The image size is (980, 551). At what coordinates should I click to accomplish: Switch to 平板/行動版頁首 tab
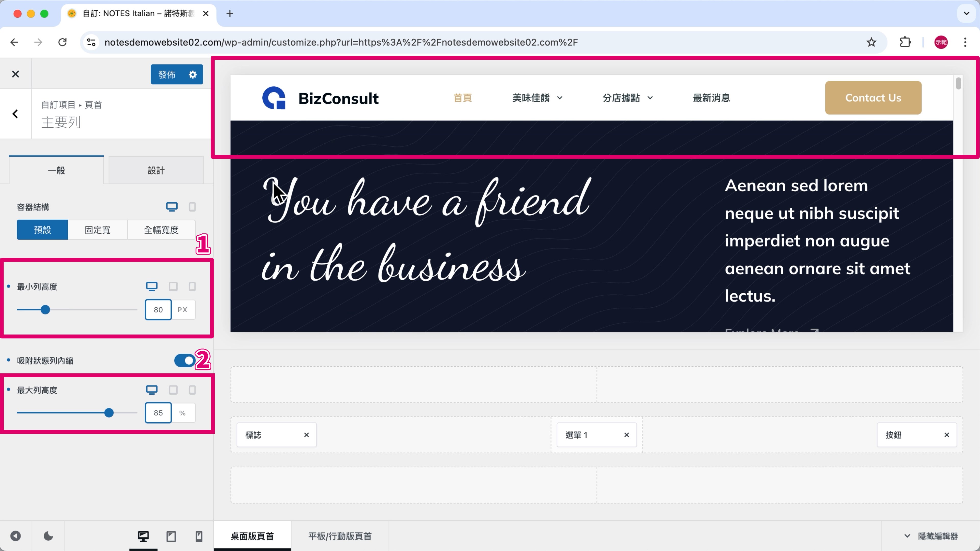(339, 536)
